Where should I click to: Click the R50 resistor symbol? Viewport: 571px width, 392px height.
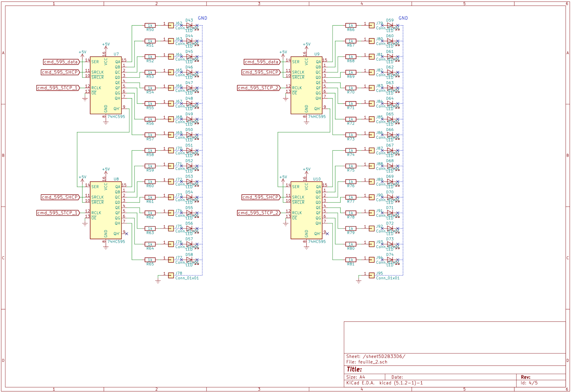click(x=150, y=25)
